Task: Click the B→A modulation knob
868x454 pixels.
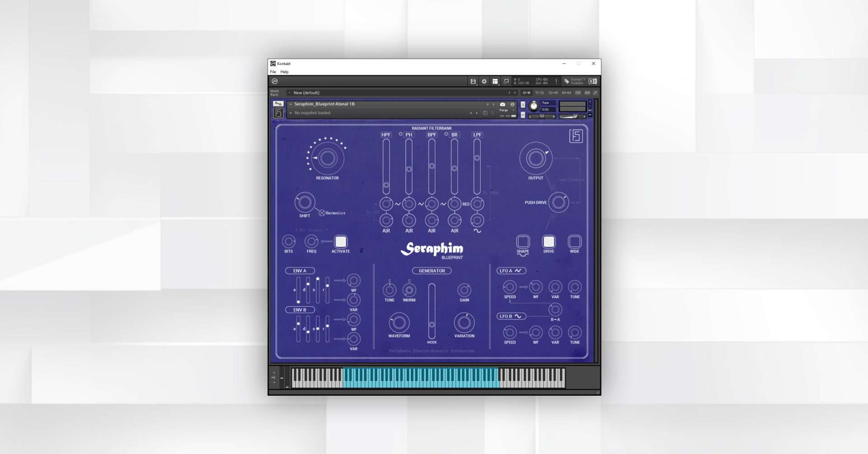Action: (555, 309)
